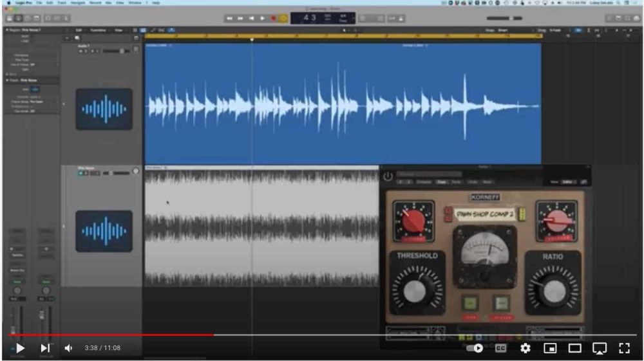
Task: Select the blue audio region in Audio 1
Action: coord(343,104)
